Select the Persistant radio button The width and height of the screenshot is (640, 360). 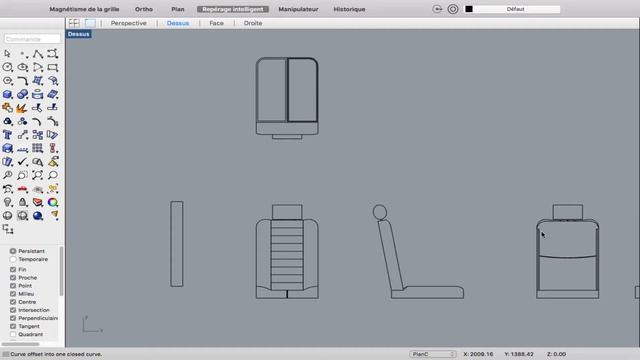(x=13, y=251)
